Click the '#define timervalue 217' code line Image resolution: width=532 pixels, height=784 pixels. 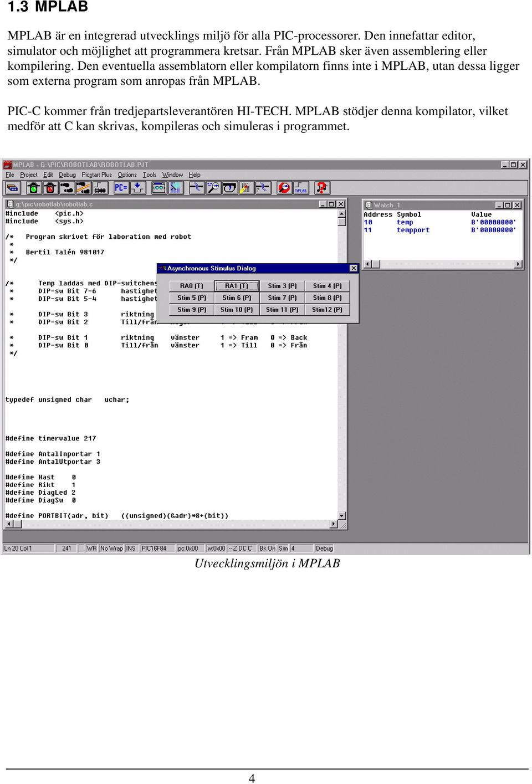coord(51,439)
